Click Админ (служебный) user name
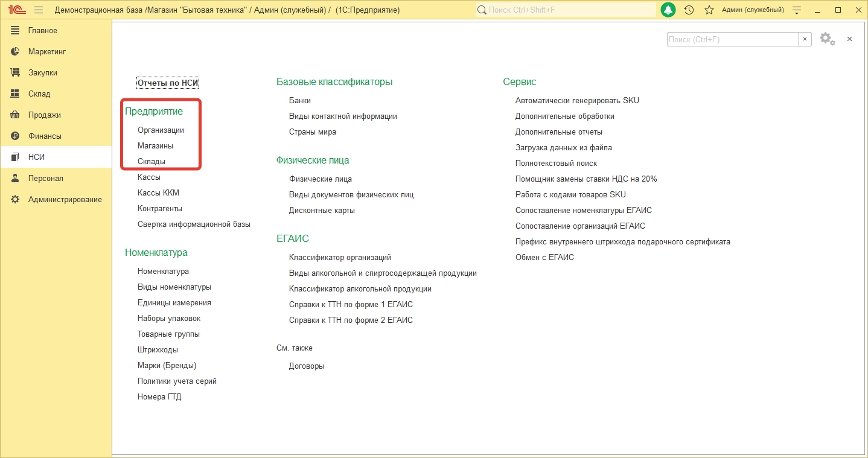 pyautogui.click(x=753, y=10)
